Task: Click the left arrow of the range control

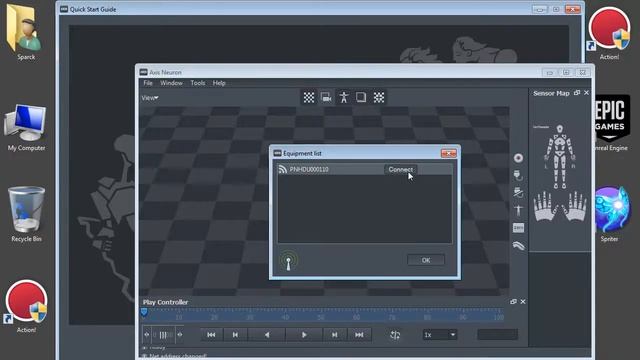Action: tap(147, 335)
